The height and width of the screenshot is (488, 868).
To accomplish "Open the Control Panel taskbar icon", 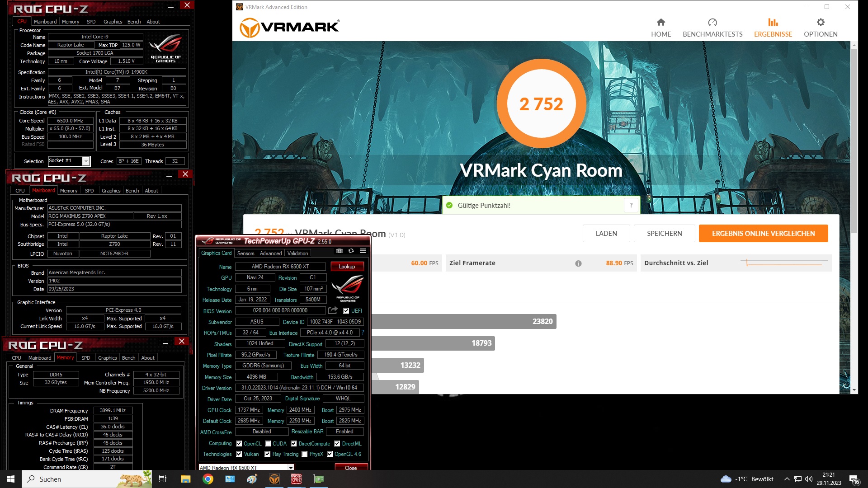I will pyautogui.click(x=230, y=479).
